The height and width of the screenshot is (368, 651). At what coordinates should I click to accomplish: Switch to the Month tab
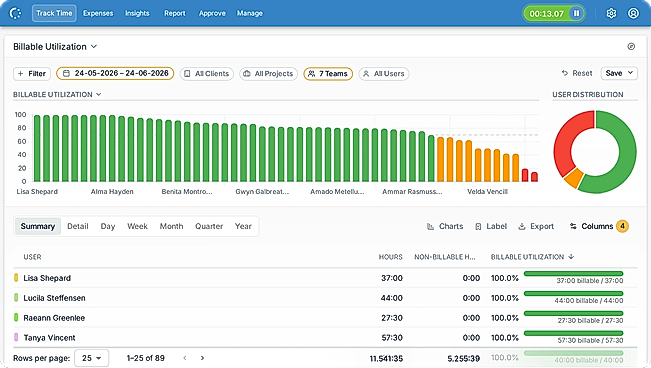[171, 226]
